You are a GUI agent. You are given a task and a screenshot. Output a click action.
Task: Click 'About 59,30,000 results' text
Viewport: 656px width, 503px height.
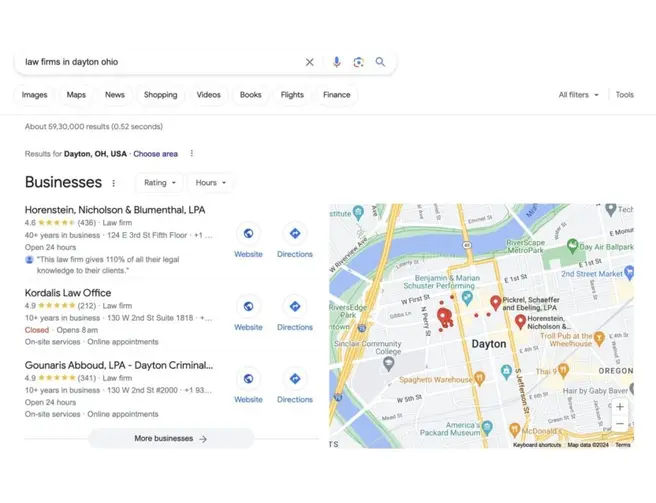[x=94, y=127]
